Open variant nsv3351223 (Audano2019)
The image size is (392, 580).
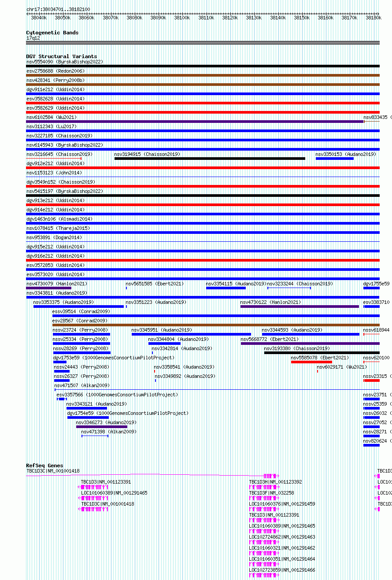point(156,303)
